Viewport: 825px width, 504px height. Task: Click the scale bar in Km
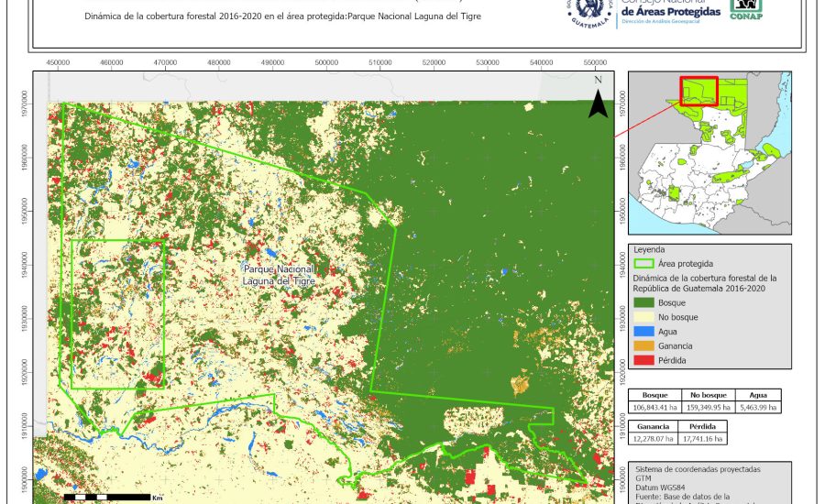(101, 496)
